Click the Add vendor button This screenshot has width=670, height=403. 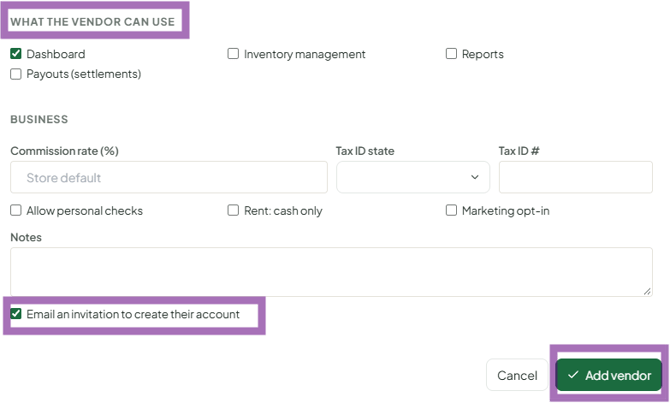609,375
